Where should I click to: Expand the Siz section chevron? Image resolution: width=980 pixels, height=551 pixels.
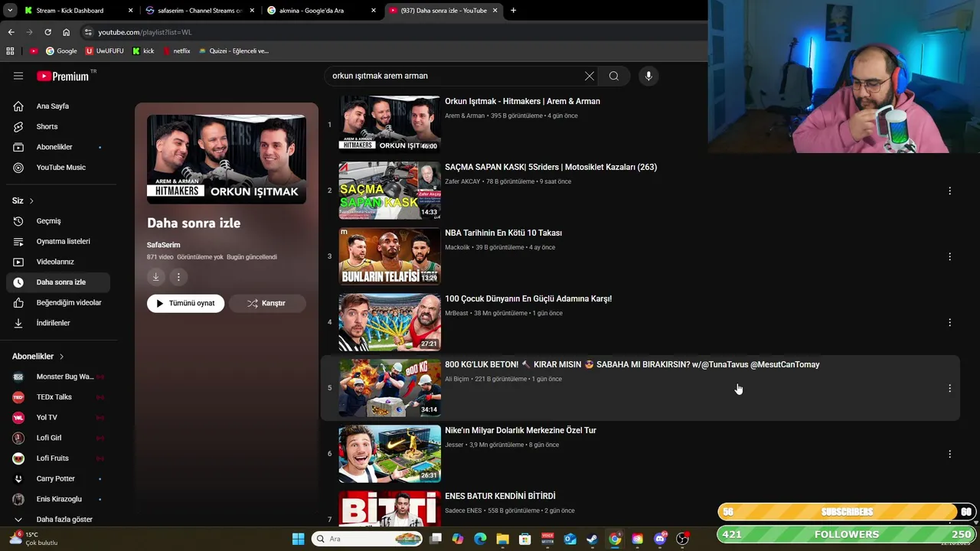pos(31,201)
